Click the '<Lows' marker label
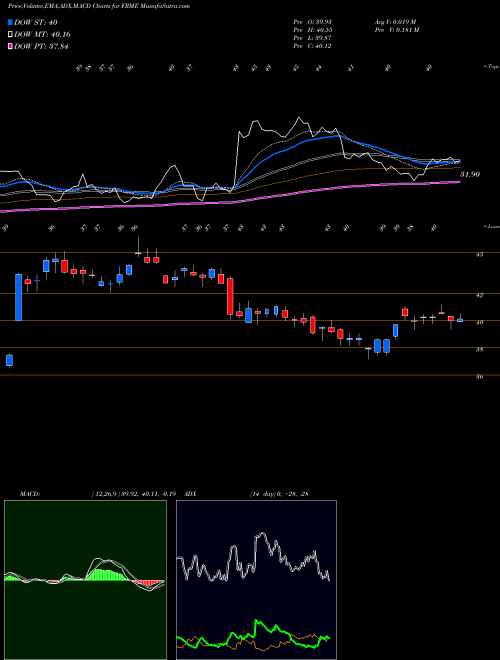 coord(491,226)
